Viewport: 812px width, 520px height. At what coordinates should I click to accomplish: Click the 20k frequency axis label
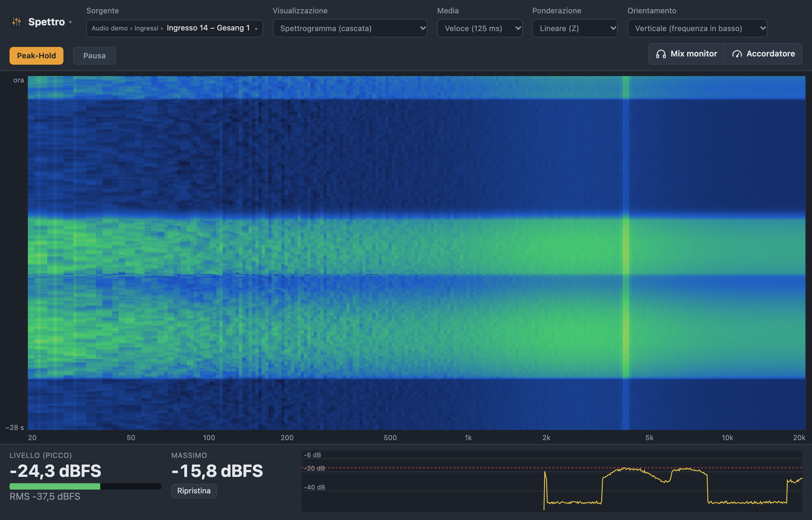(799, 438)
